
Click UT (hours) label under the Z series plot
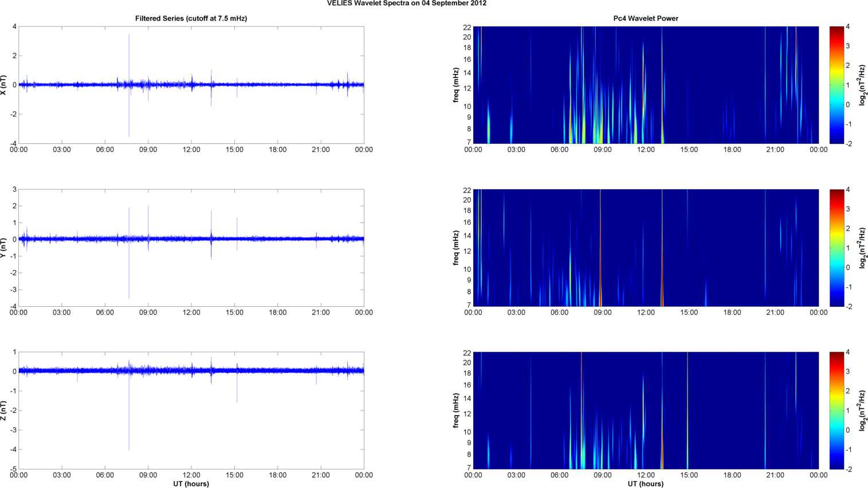(x=191, y=484)
